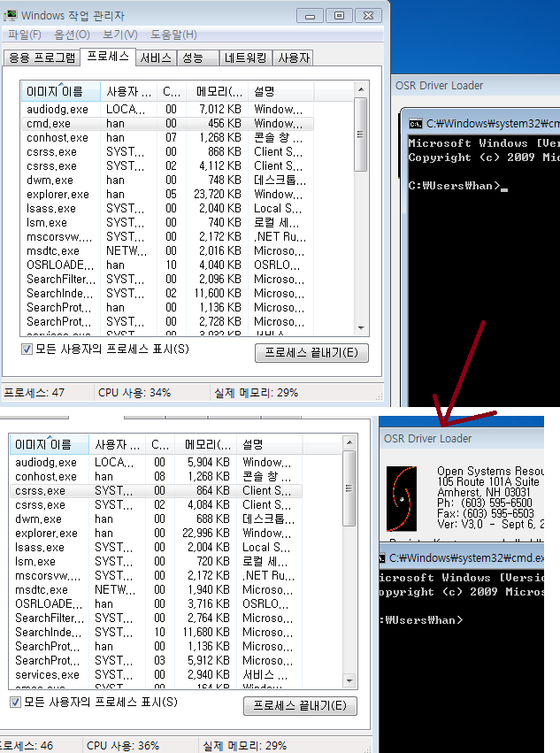Screen dimensions: 560x753
Task: Click the C:\Users\han> prompt with blinking cursor
Action: [457, 186]
